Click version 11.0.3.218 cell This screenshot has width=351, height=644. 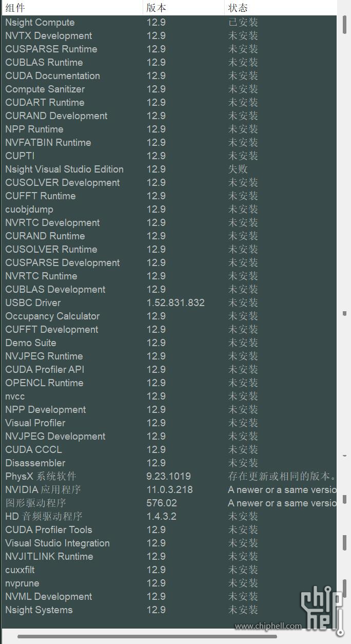click(170, 490)
